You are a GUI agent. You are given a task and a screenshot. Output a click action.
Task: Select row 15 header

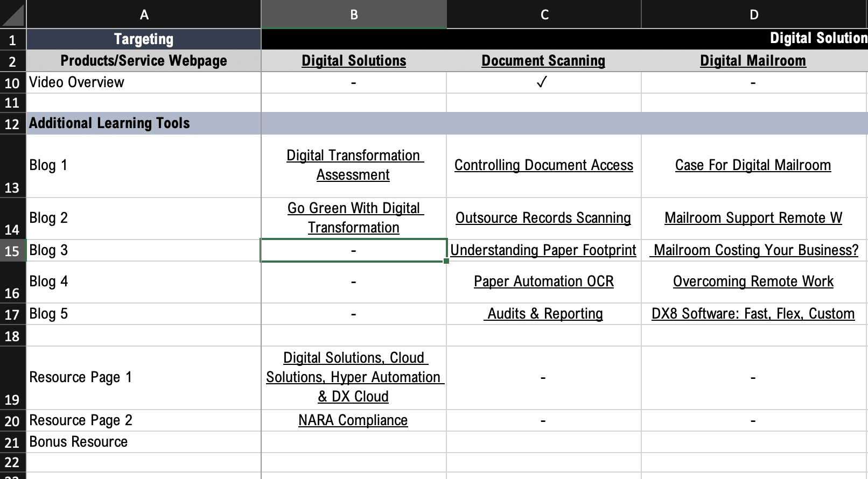(x=13, y=251)
